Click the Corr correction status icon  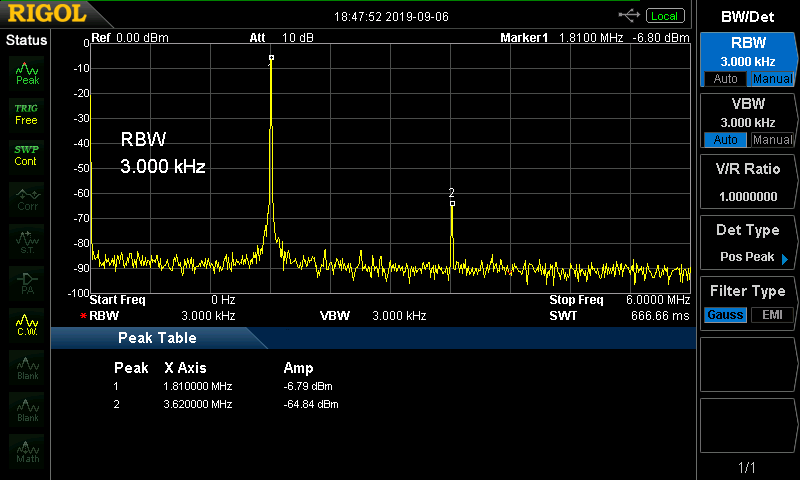pos(26,197)
